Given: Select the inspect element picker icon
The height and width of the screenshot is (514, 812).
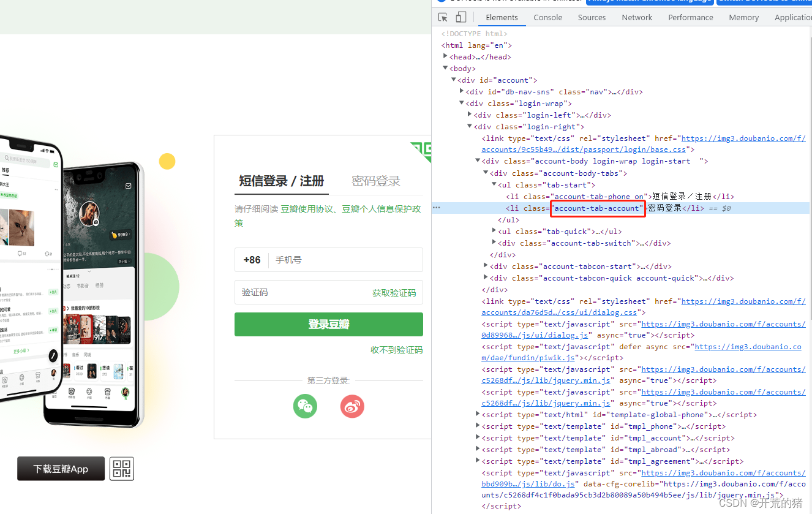Looking at the screenshot, I should [443, 17].
